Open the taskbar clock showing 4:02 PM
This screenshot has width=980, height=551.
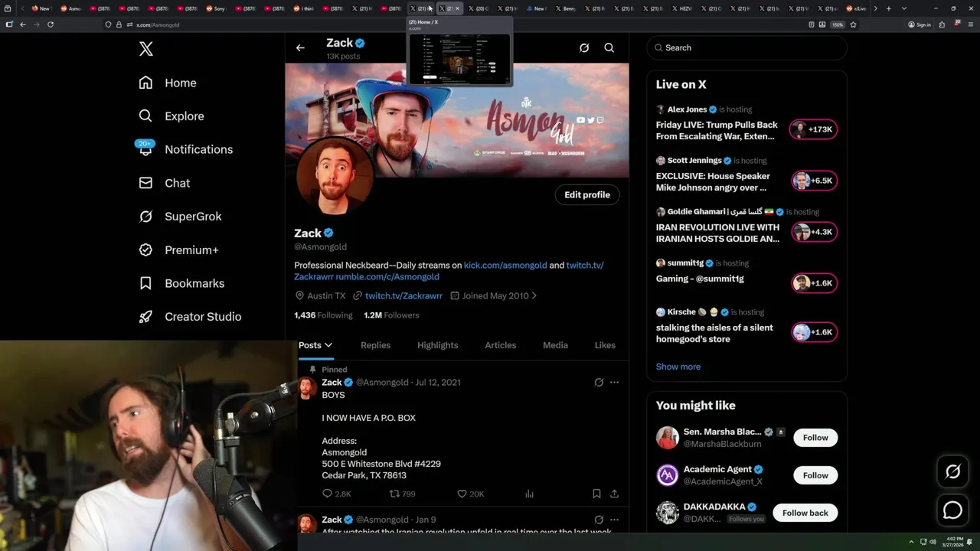[x=952, y=542]
